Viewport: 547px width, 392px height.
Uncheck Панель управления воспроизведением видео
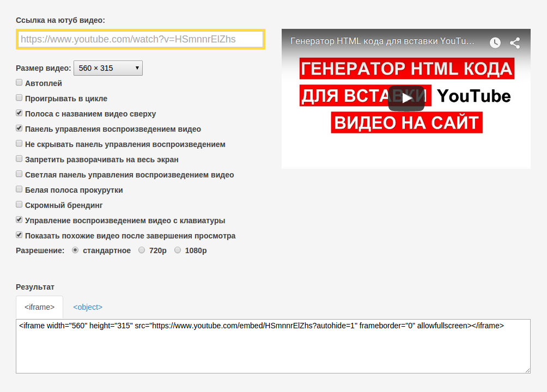[x=19, y=128]
